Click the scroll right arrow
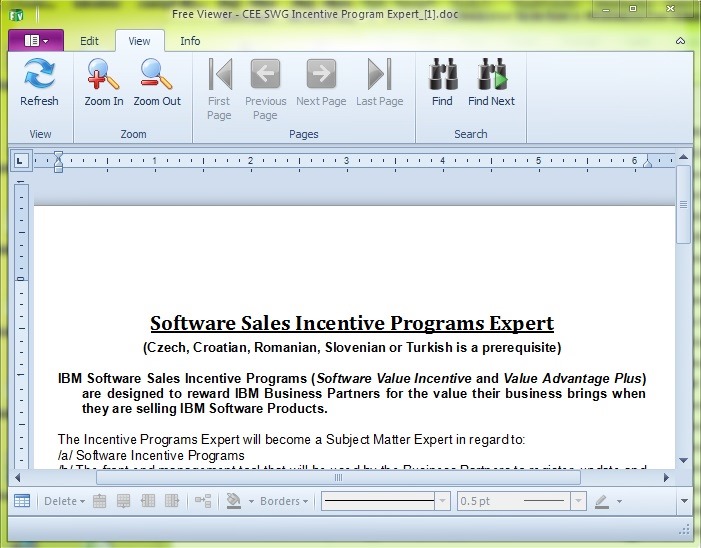The image size is (701, 548). point(667,478)
